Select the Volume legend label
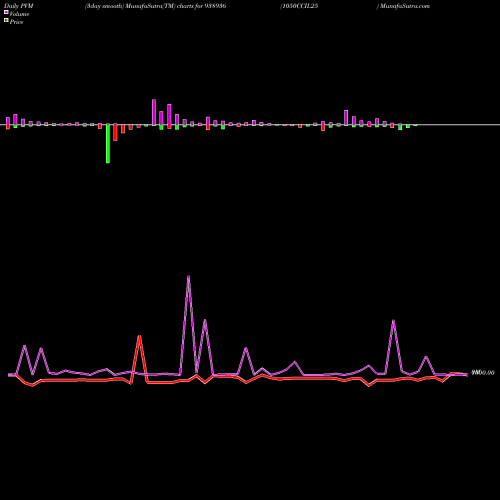500x500 pixels. (19, 14)
